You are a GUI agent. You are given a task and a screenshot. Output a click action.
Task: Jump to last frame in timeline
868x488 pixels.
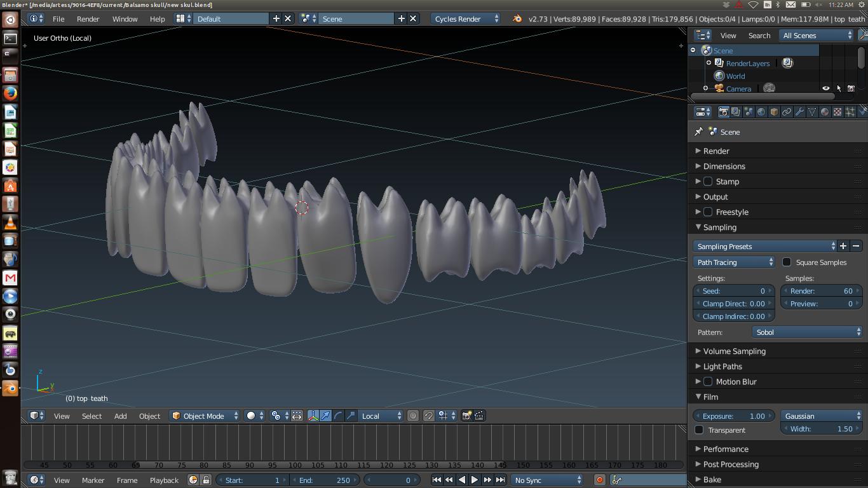click(x=500, y=480)
